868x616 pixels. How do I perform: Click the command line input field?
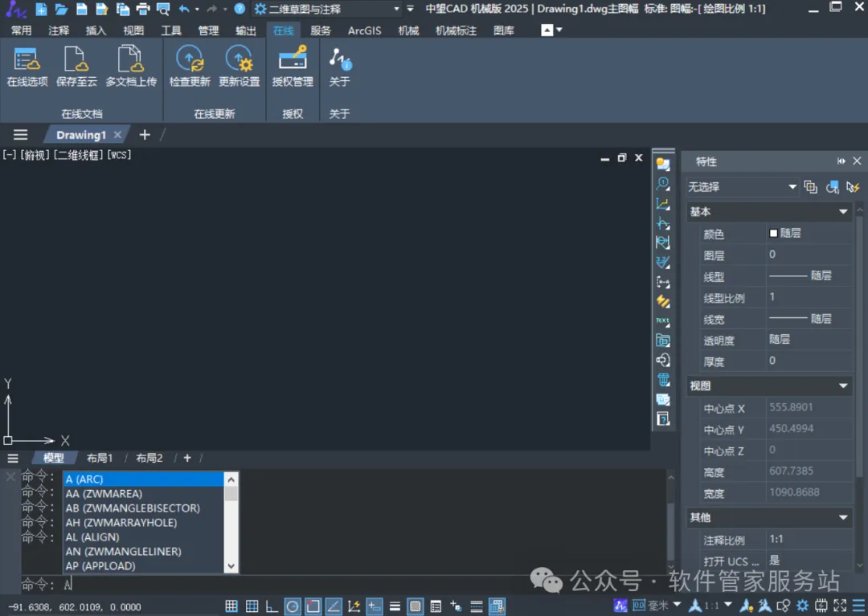point(343,584)
